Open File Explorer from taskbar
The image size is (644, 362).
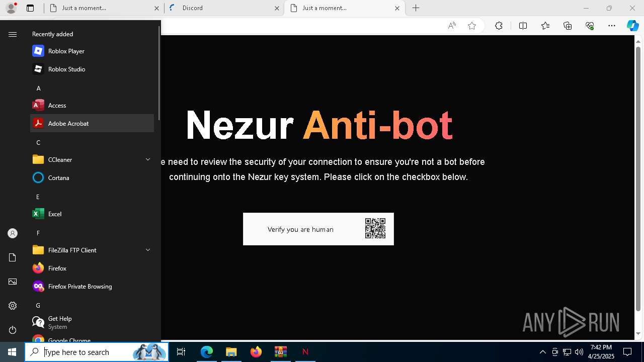coord(231,352)
